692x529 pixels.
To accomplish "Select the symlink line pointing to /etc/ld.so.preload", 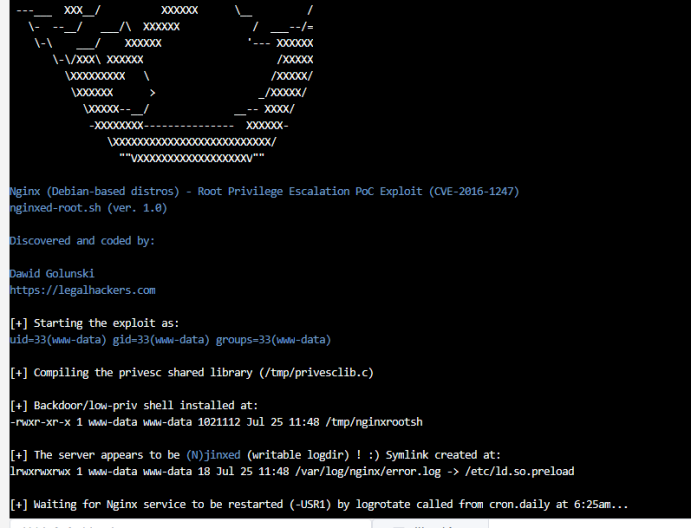I will (x=292, y=472).
